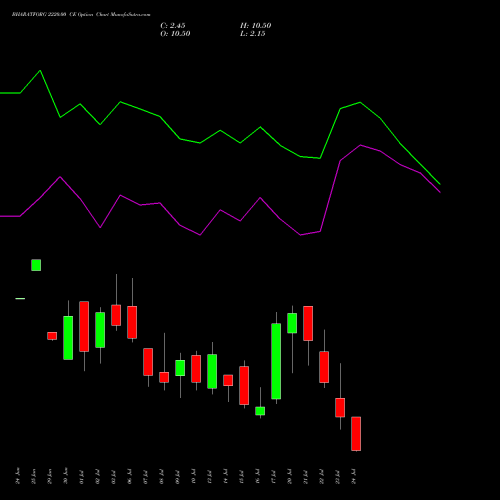This screenshot has width=500, height=500.
Task: Click the red candle above the 21 Jul label
Action: click(308, 323)
